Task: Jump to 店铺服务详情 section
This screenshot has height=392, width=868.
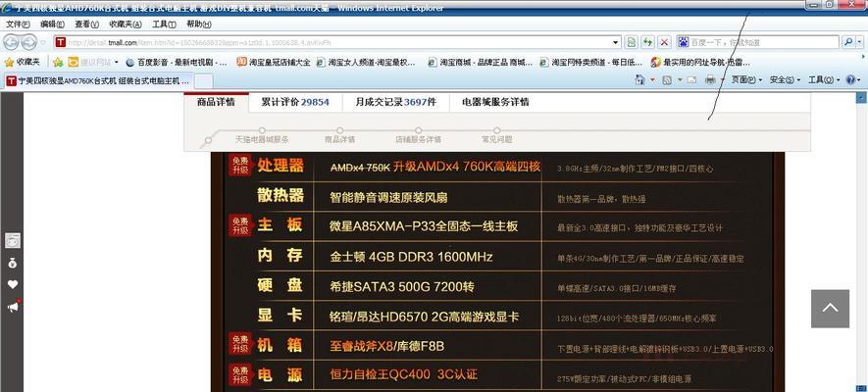Action: coord(418,139)
